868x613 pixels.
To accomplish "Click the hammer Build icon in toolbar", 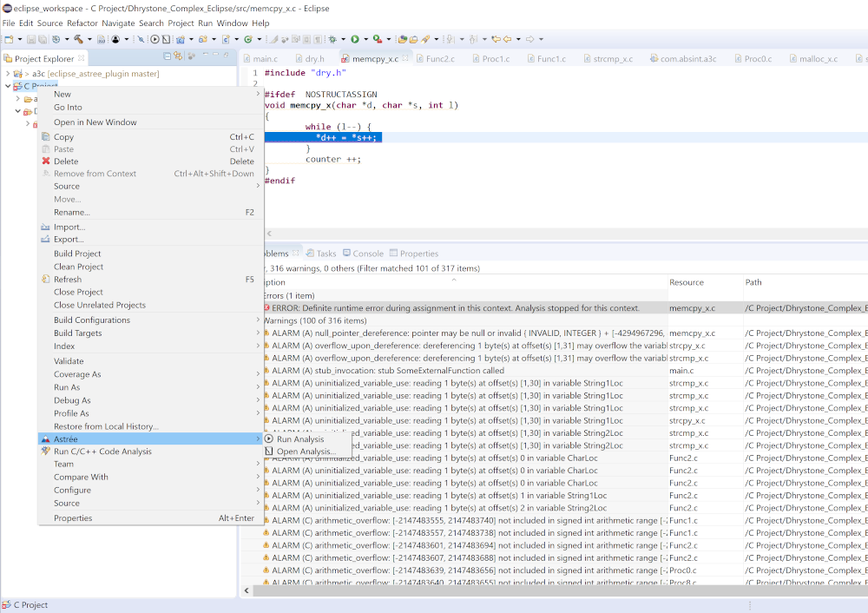I will 78,39.
